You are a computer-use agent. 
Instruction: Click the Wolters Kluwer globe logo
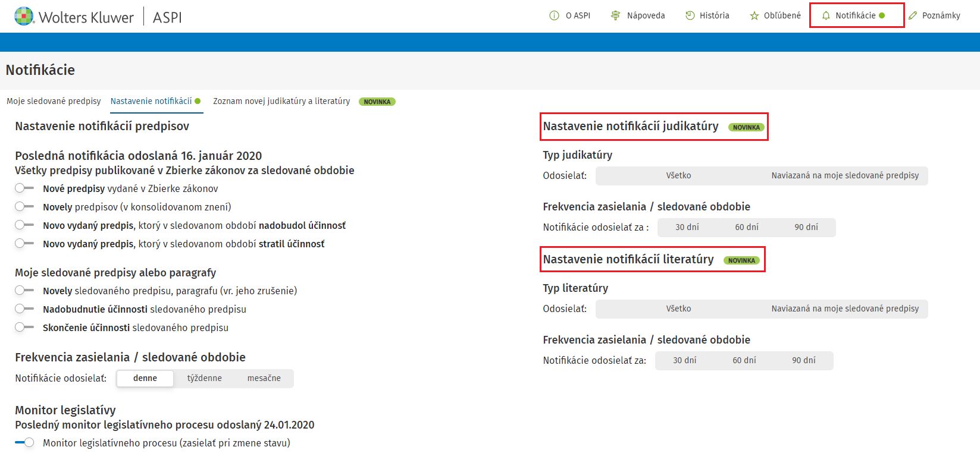24,16
